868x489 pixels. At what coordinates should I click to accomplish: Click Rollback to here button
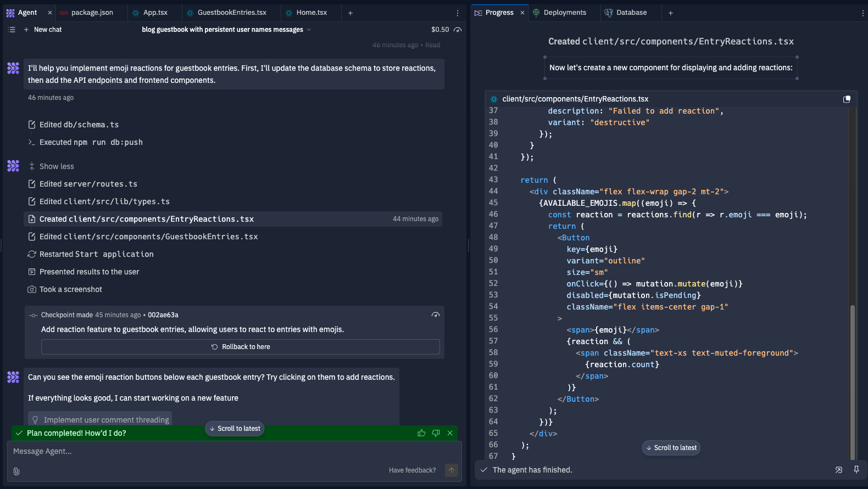241,347
